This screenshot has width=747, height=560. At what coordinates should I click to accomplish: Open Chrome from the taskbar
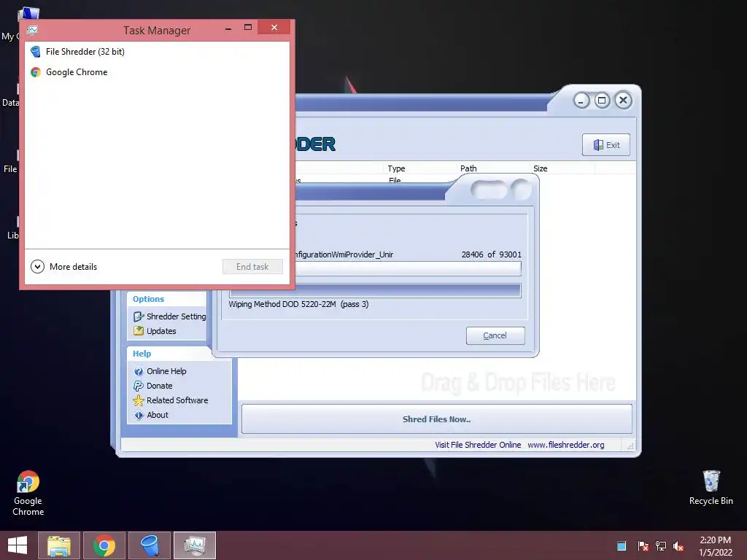104,545
